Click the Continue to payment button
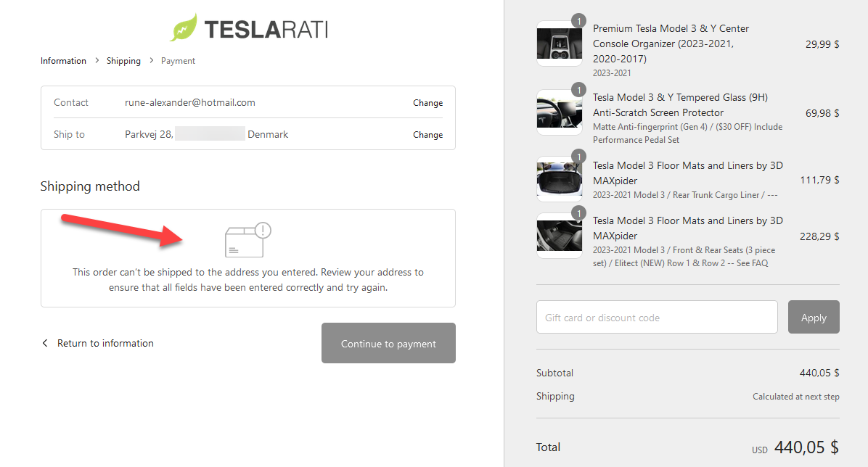 (x=388, y=343)
